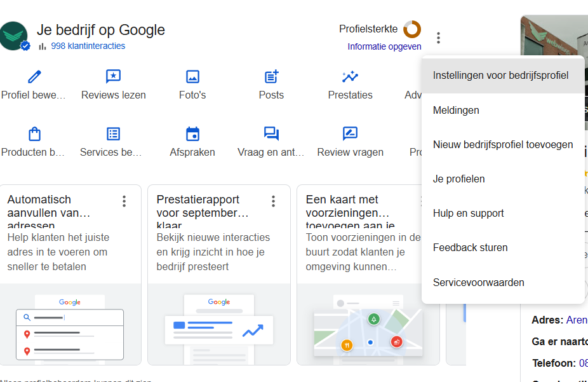The image size is (588, 382).
Task: Click the Review vragen icon
Action: (x=350, y=134)
